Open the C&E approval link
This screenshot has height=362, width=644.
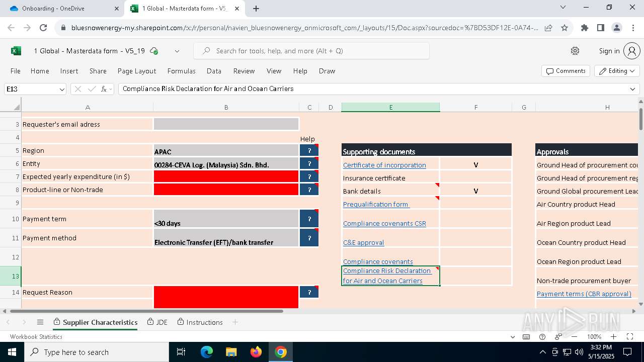(x=363, y=242)
